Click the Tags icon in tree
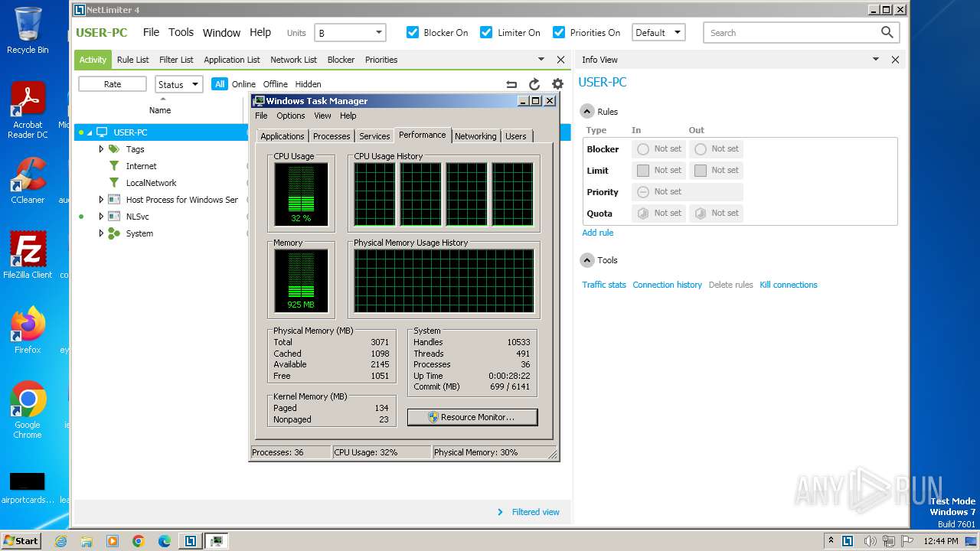Viewport: 980px width, 551px height. tap(114, 149)
